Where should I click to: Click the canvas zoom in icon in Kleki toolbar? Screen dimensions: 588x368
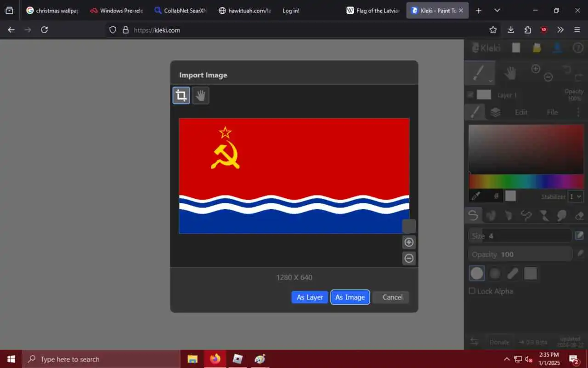(x=536, y=69)
